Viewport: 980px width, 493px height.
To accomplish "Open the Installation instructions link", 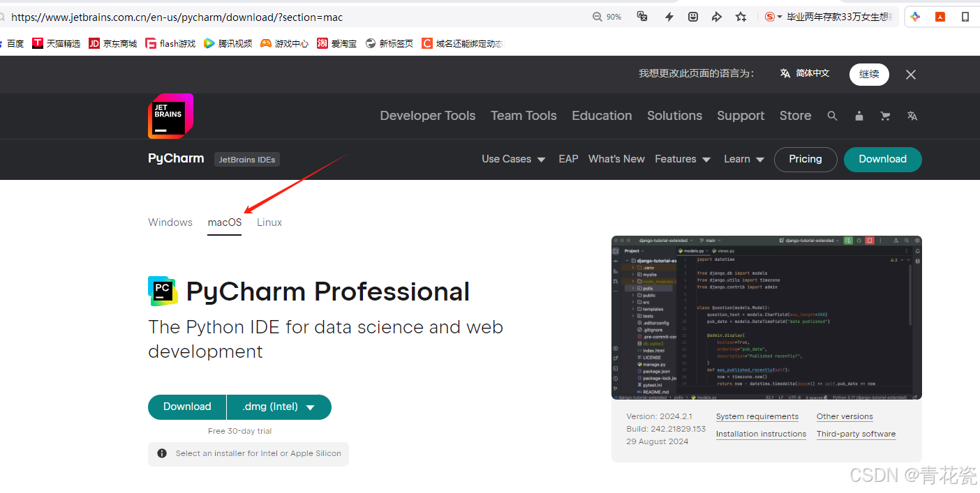I will click(761, 434).
